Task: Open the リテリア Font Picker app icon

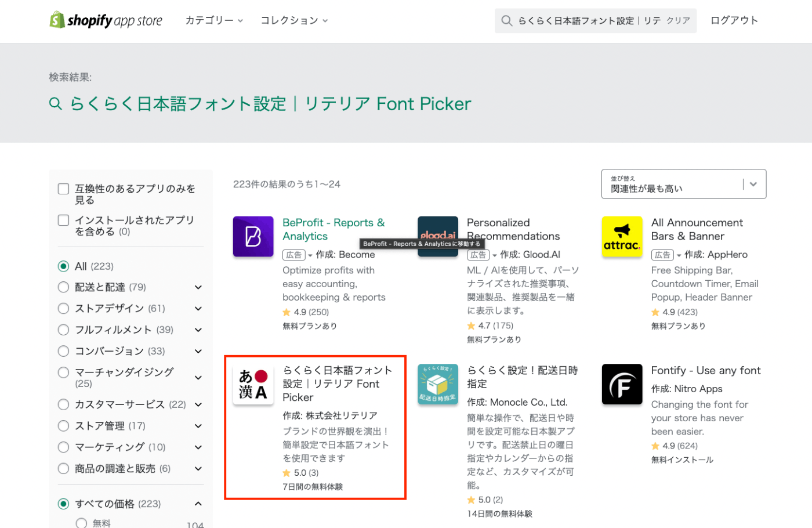Action: [253, 384]
